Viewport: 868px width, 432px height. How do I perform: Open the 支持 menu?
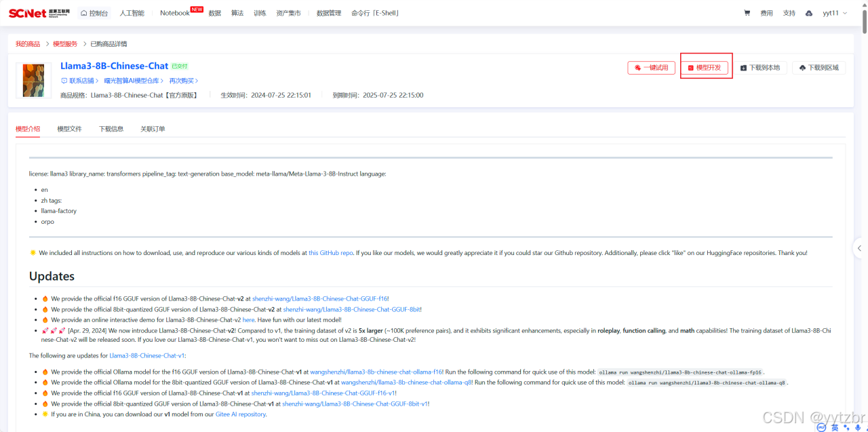click(x=789, y=13)
